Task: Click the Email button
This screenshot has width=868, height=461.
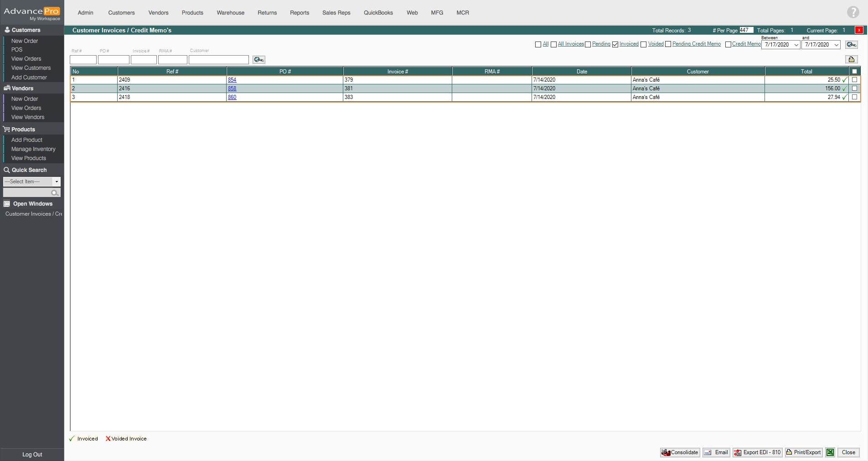Action: click(716, 452)
